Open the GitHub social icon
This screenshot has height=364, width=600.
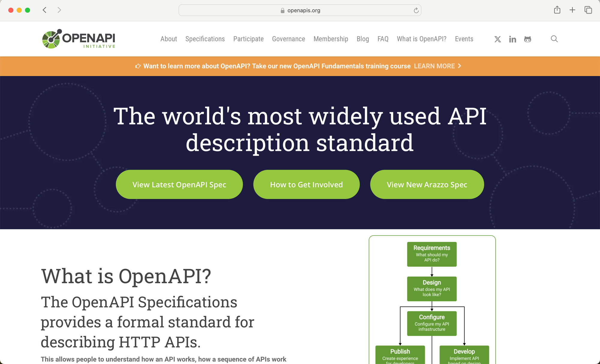click(x=527, y=39)
